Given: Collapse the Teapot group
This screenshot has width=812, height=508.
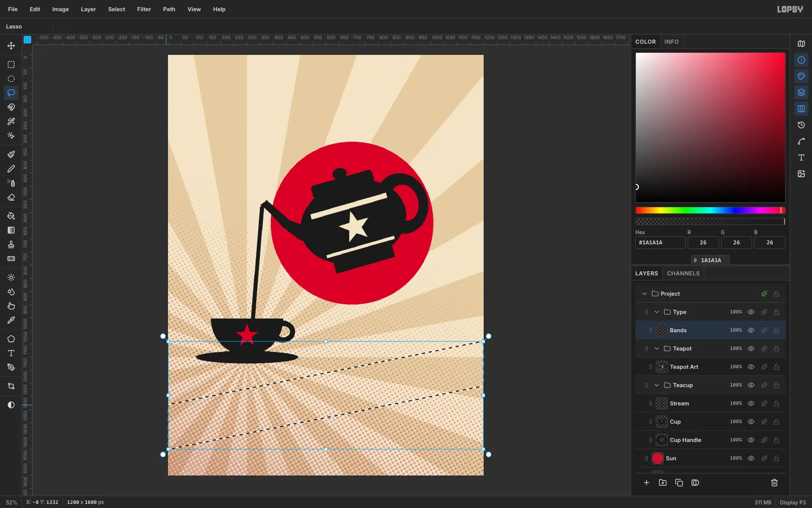Looking at the screenshot, I should [657, 348].
